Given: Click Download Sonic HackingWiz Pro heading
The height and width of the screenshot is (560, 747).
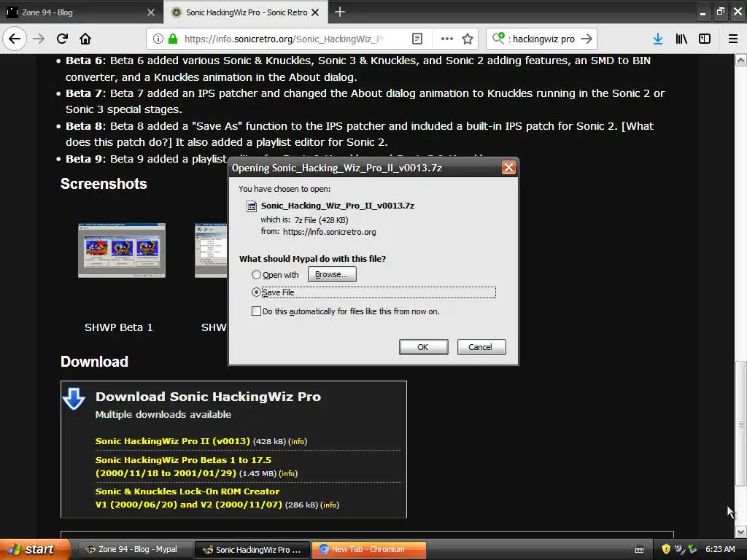Looking at the screenshot, I should [208, 397].
